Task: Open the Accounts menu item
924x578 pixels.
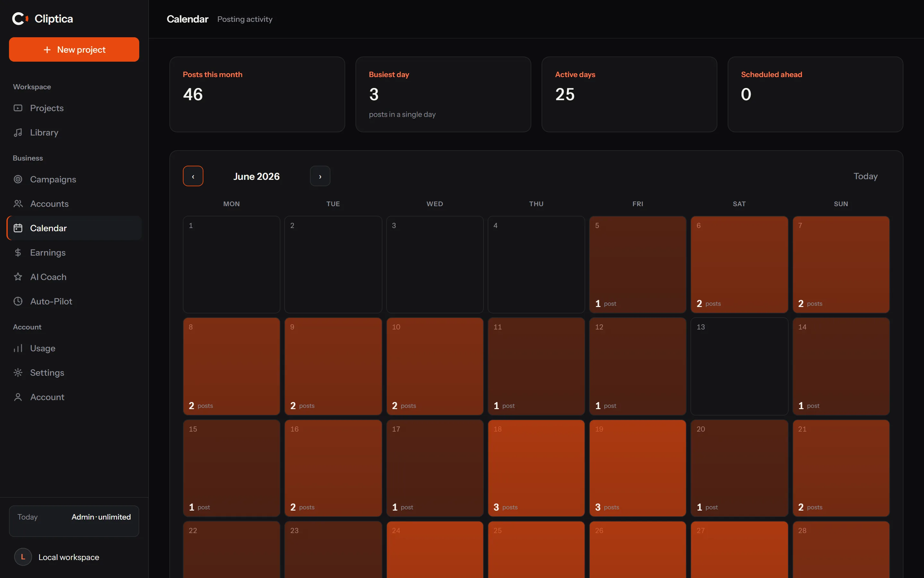Action: [74, 204]
